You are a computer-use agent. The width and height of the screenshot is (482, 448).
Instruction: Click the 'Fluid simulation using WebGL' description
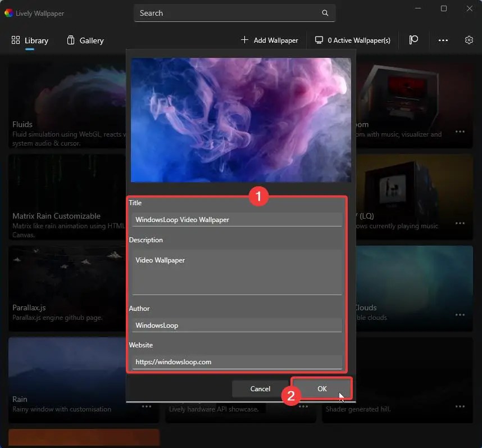point(69,139)
